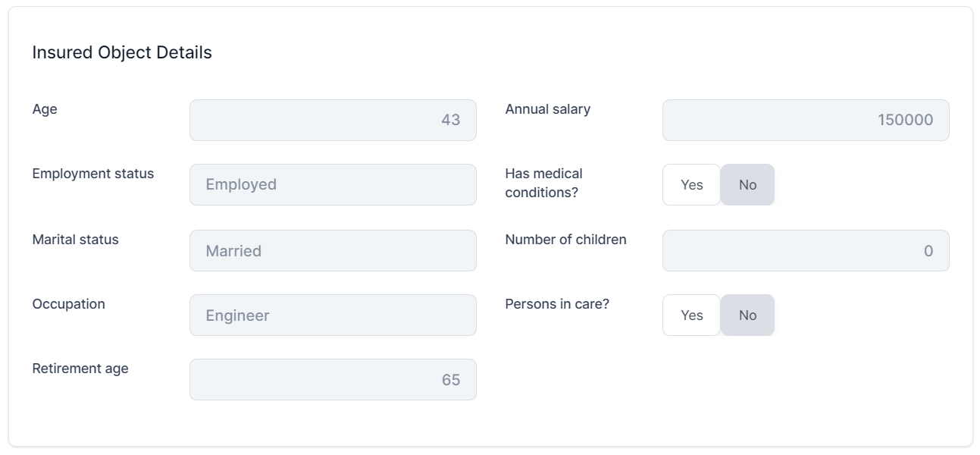Open the Employment status field showing Employed
The height and width of the screenshot is (455, 980).
333,185
